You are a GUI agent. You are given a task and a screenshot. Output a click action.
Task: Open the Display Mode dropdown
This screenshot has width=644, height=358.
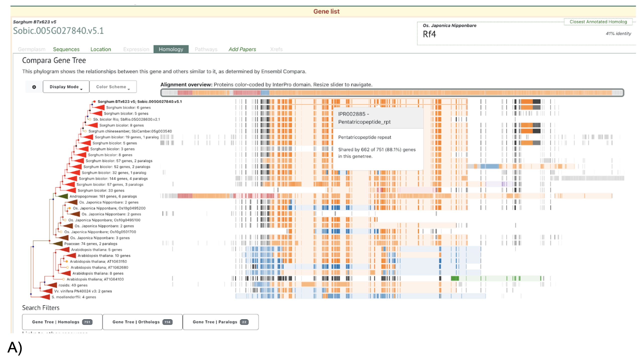(x=66, y=87)
